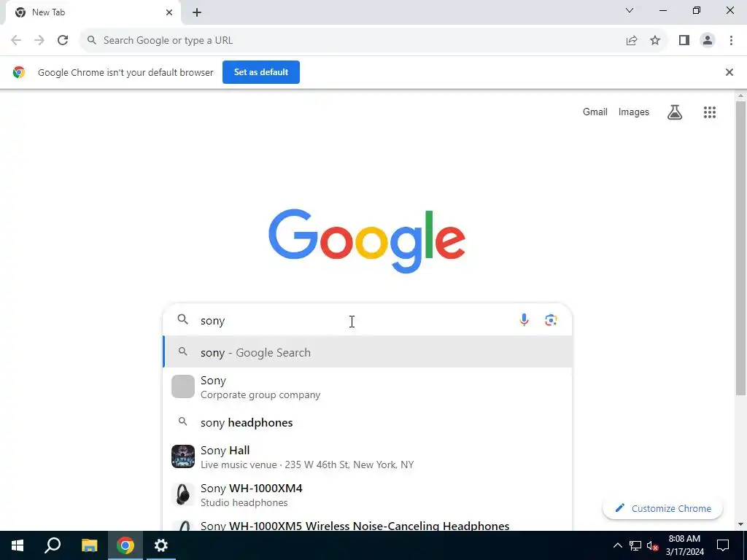This screenshot has width=747, height=560.
Task: Search by image with Google Lens icon
Action: tap(551, 320)
